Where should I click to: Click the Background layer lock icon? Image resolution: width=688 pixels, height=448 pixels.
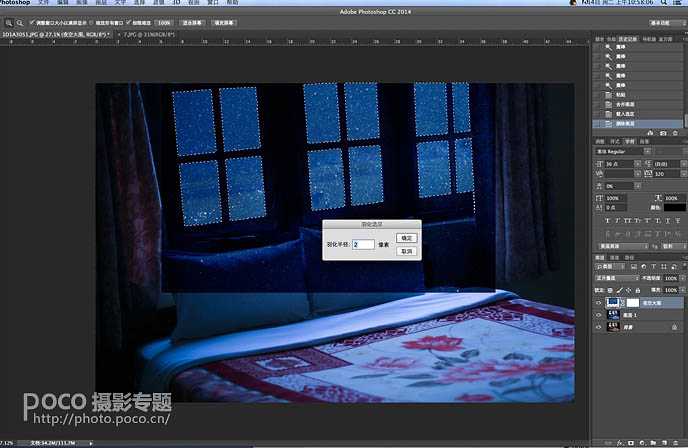(x=675, y=327)
